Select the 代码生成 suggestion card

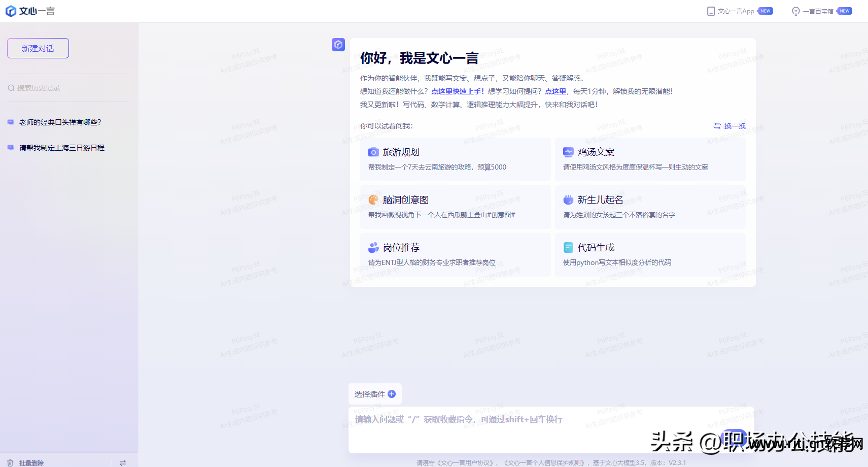[650, 255]
